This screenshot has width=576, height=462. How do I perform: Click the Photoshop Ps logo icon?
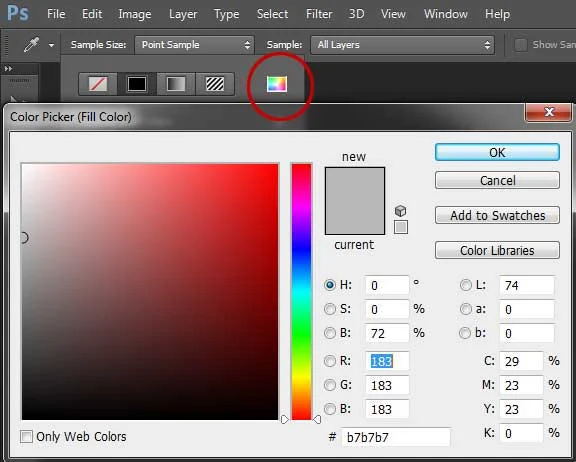18,13
